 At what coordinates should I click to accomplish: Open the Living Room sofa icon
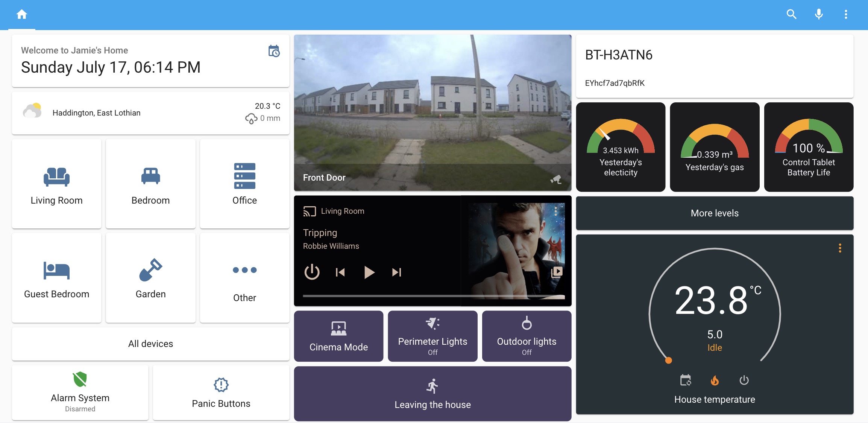(x=56, y=177)
